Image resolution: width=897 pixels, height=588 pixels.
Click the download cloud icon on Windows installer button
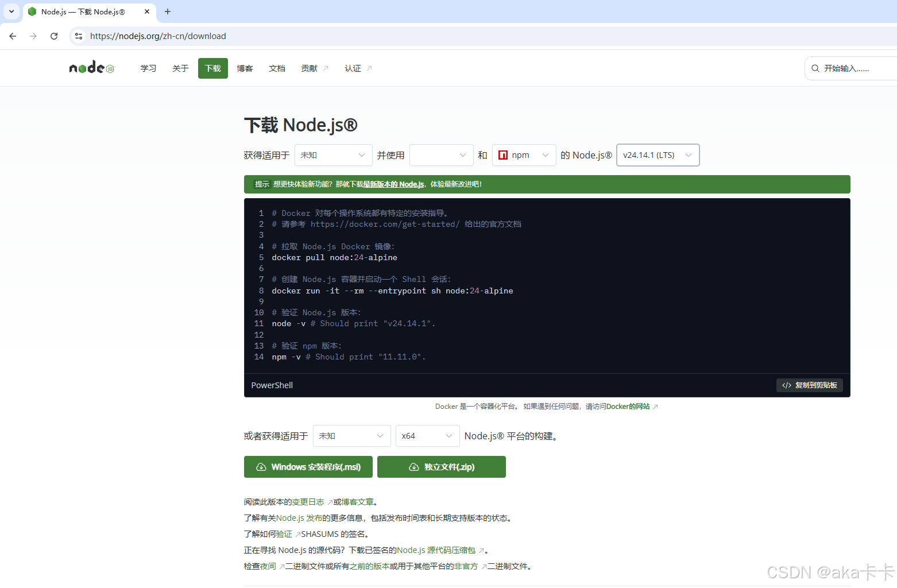[261, 467]
